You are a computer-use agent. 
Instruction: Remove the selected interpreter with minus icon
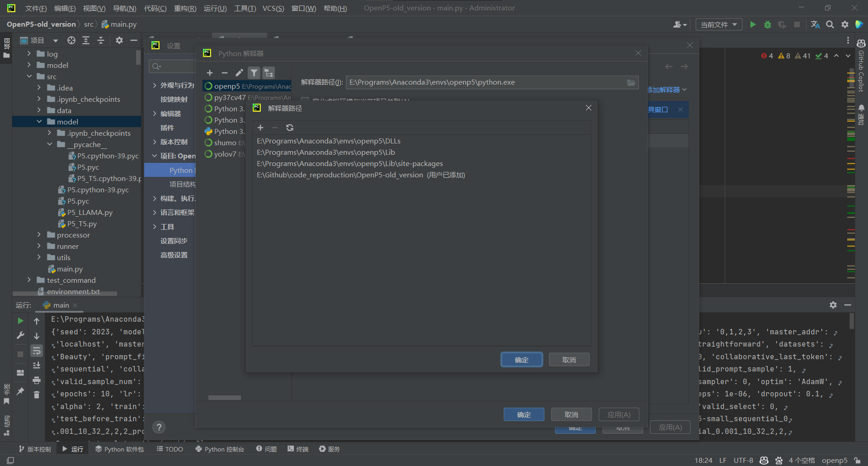coord(224,73)
